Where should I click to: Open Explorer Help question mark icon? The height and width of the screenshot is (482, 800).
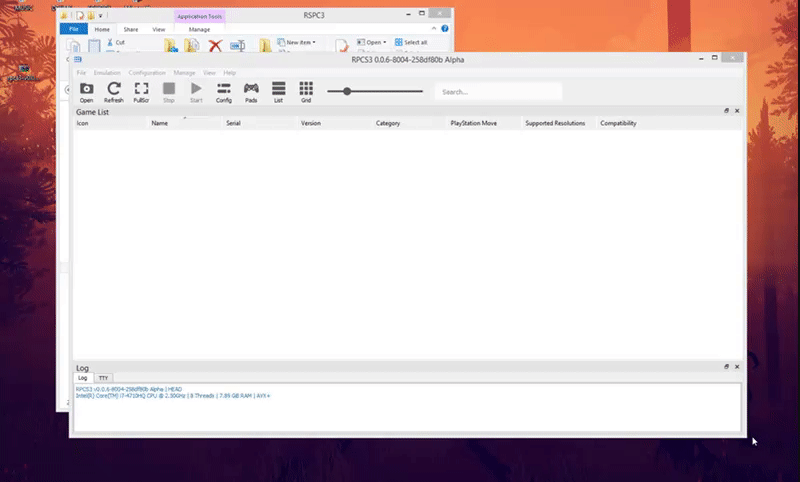445,29
